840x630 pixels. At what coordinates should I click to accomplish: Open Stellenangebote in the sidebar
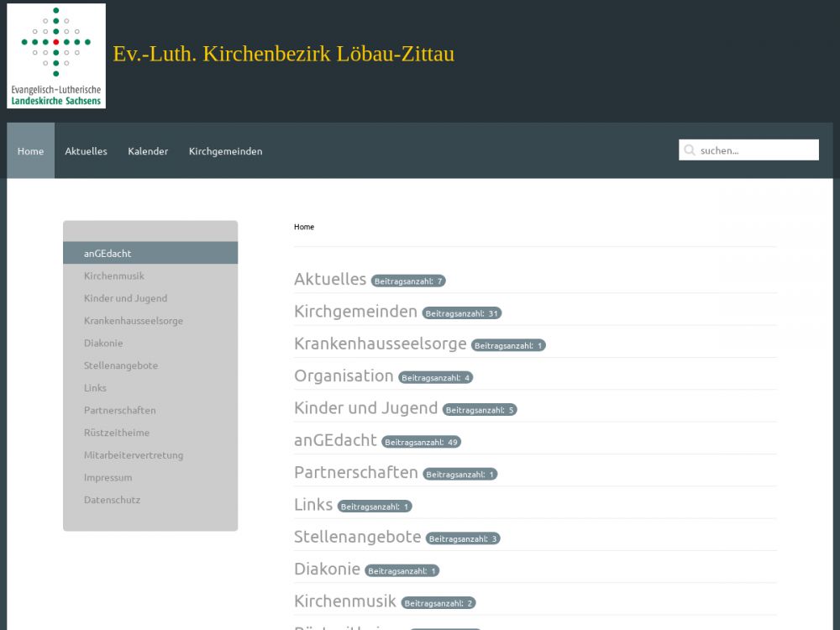pos(120,365)
